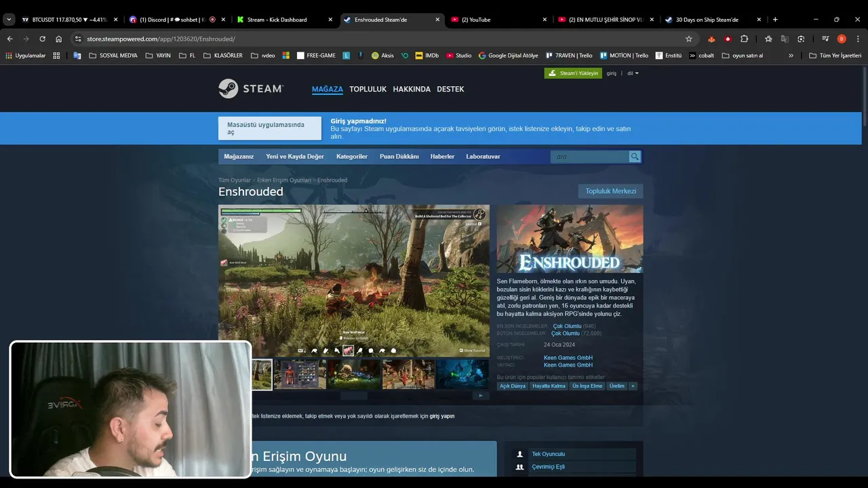Click the Steam logo in the header
The height and width of the screenshot is (488, 868).
click(x=251, y=89)
